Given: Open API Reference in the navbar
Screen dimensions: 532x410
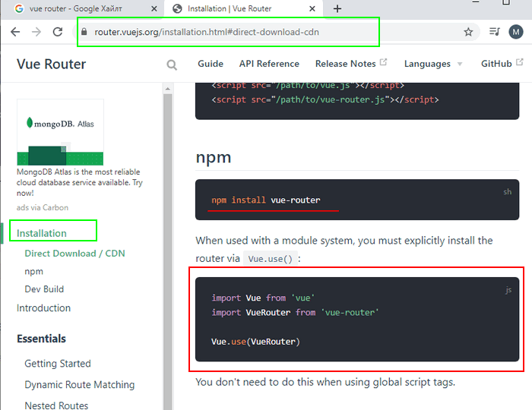Looking at the screenshot, I should pyautogui.click(x=269, y=64).
